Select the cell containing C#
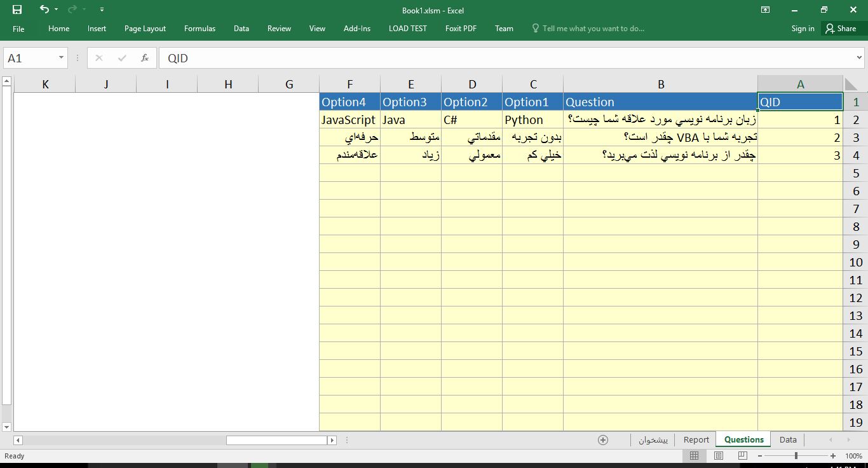The height and width of the screenshot is (468, 868). coord(471,120)
